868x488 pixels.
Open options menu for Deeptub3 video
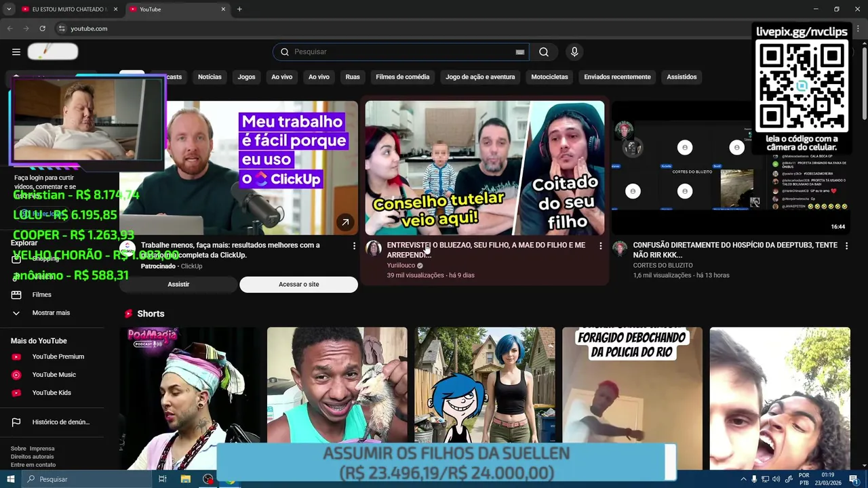coord(846,246)
